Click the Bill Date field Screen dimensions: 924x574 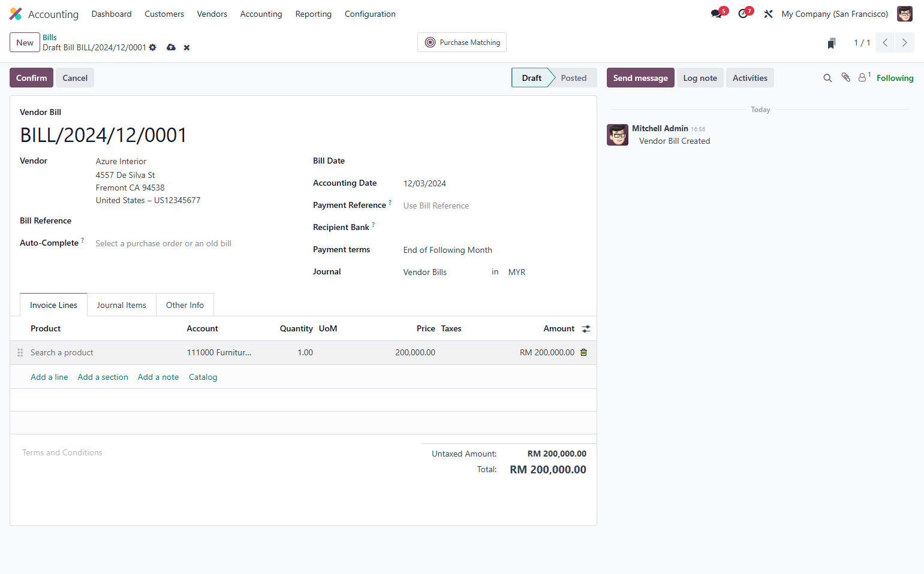click(x=495, y=161)
